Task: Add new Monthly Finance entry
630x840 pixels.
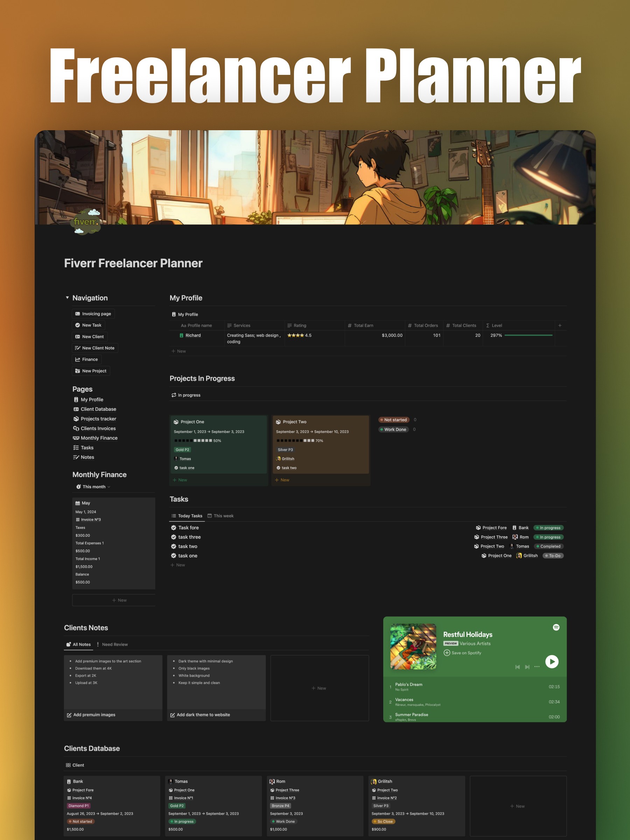Action: pos(114,600)
